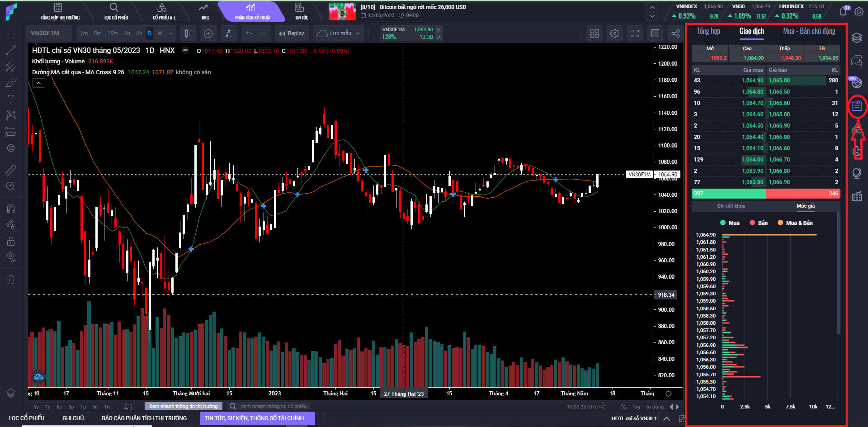This screenshot has width=868, height=427.
Task: Expand the timeframe interval dropdown arrow
Action: pyautogui.click(x=171, y=33)
